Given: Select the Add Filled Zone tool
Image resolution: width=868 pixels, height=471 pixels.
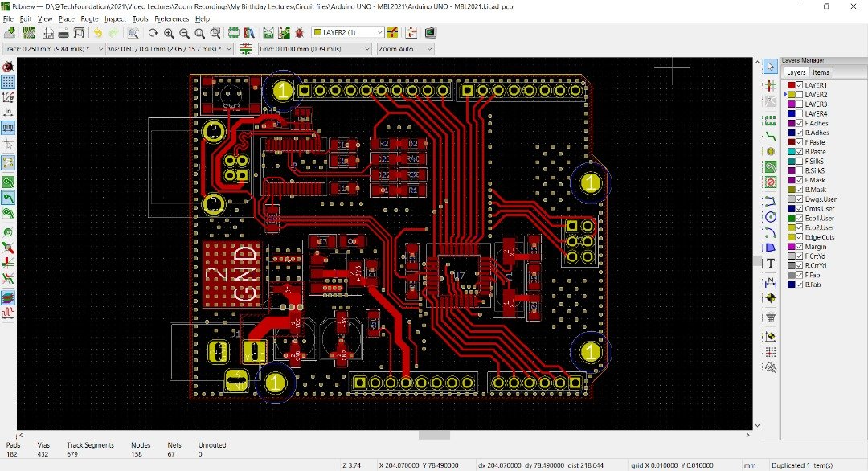Looking at the screenshot, I should click(770, 166).
